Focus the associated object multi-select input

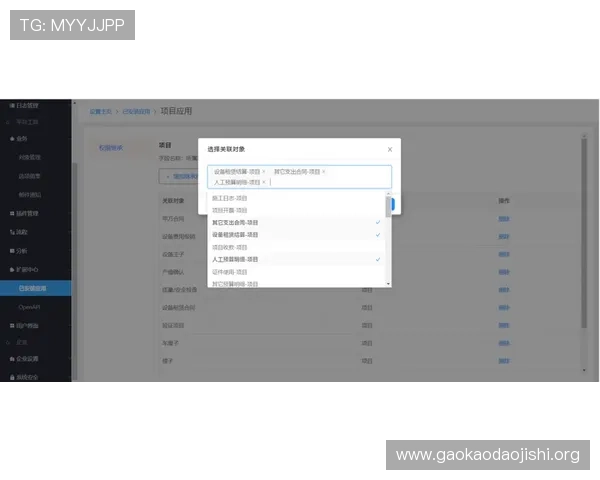tap(300, 177)
